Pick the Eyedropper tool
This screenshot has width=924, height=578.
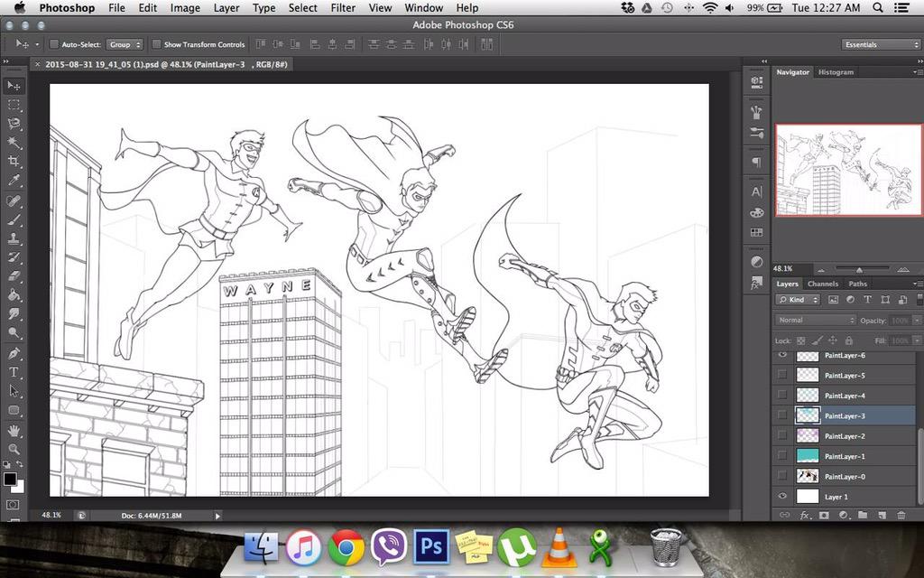14,180
